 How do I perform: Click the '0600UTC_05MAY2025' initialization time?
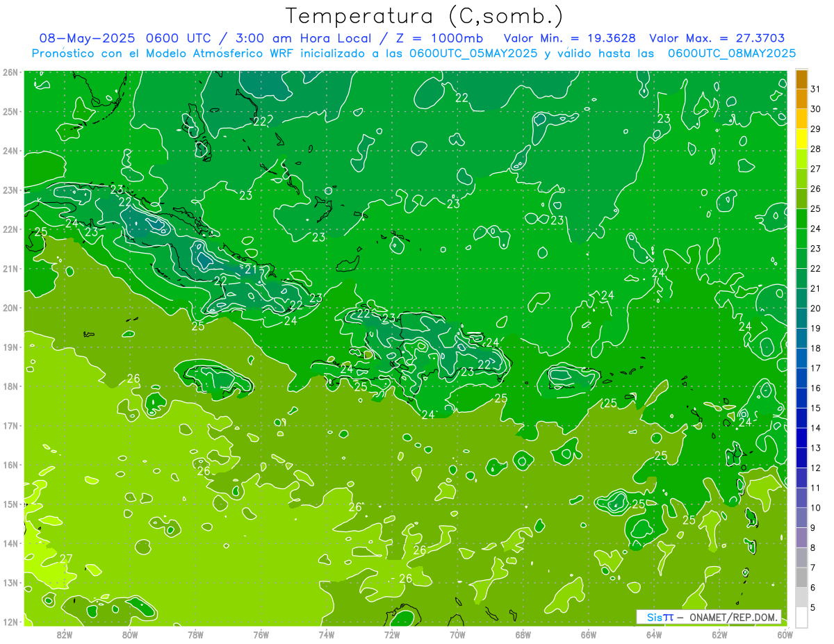(473, 53)
